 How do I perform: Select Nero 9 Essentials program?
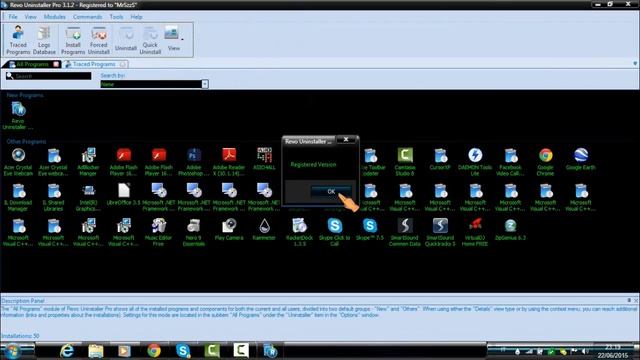(194, 232)
